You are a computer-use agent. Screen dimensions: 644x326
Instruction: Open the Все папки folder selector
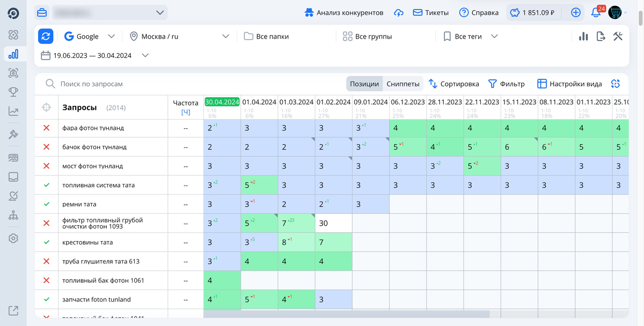tap(266, 36)
